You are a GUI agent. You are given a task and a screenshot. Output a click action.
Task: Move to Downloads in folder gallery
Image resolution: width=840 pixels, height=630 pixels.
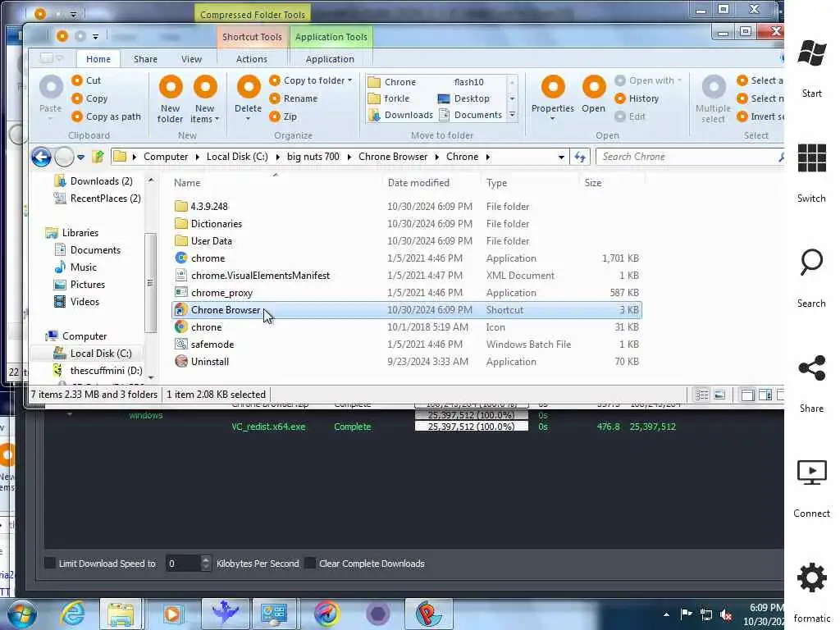pos(400,115)
